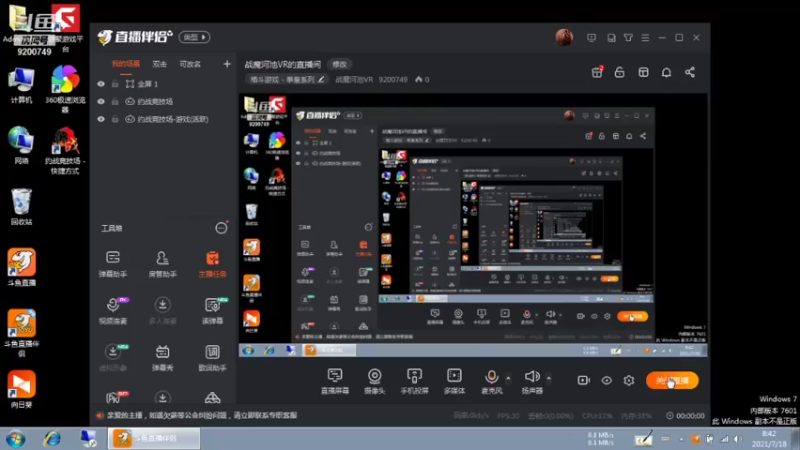The width and height of the screenshot is (800, 450).
Task: Toggle visibility of the 约战竞技场 source
Action: pos(101,102)
